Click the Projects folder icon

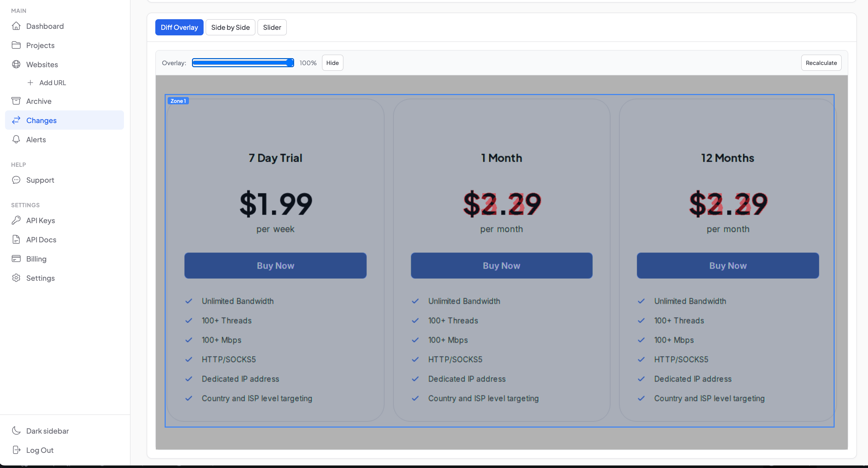(16, 45)
